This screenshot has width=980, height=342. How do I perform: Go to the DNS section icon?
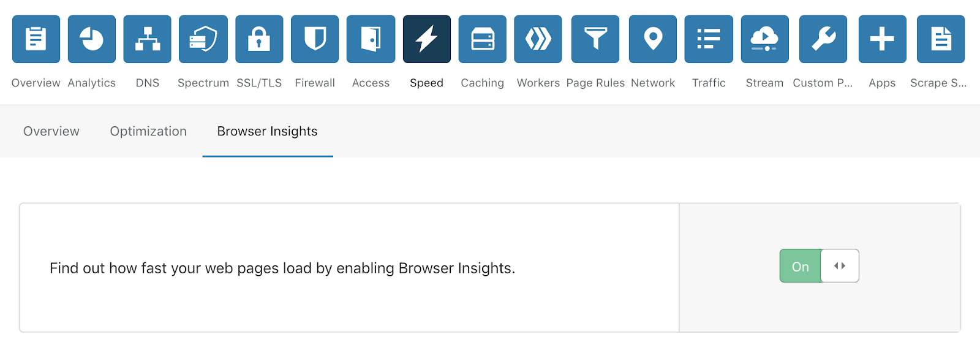[148, 39]
